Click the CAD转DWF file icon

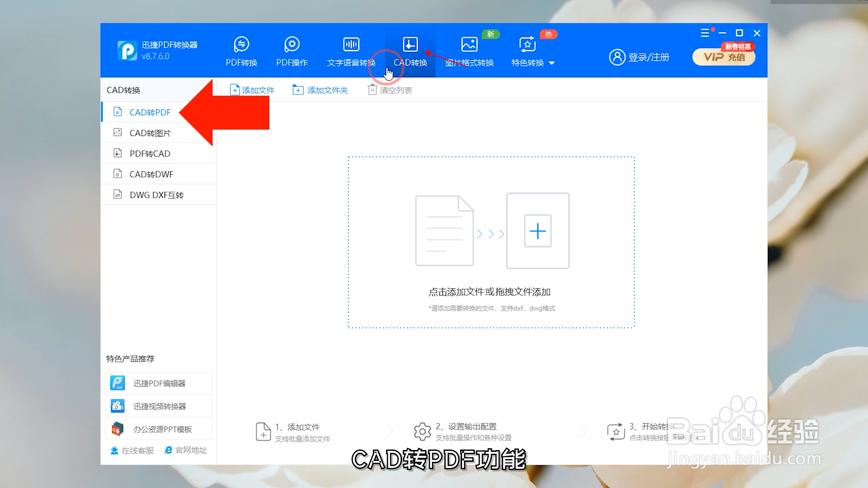(118, 174)
